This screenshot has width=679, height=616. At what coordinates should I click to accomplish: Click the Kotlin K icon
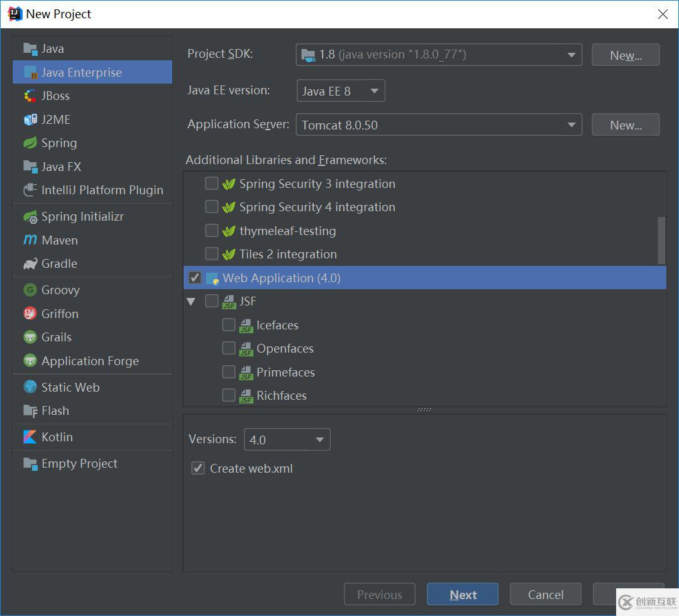tap(30, 437)
